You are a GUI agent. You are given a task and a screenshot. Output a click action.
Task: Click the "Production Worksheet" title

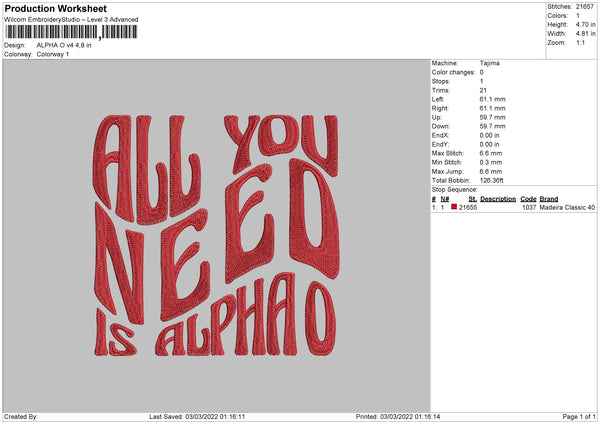[x=55, y=8]
